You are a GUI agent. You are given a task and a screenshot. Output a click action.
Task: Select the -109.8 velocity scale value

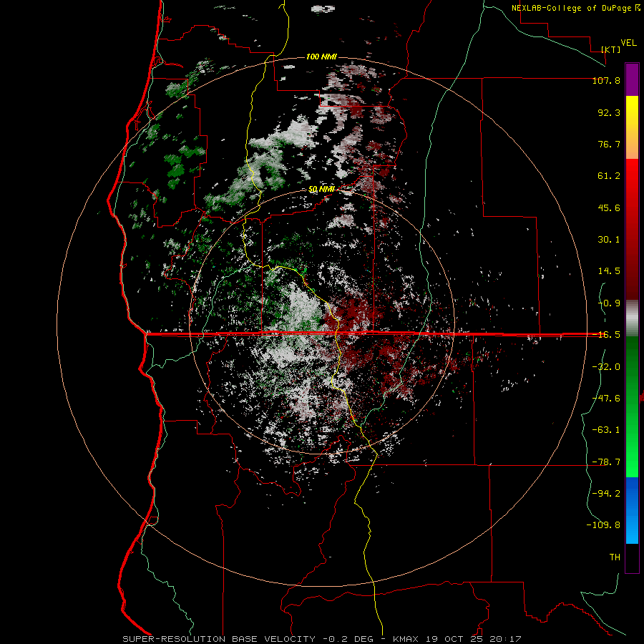coord(603,525)
